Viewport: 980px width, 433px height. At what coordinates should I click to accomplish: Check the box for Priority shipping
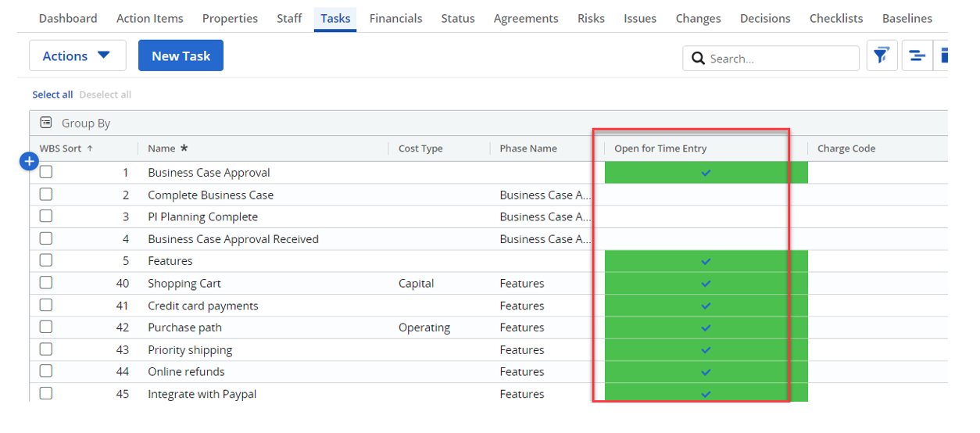click(x=46, y=349)
